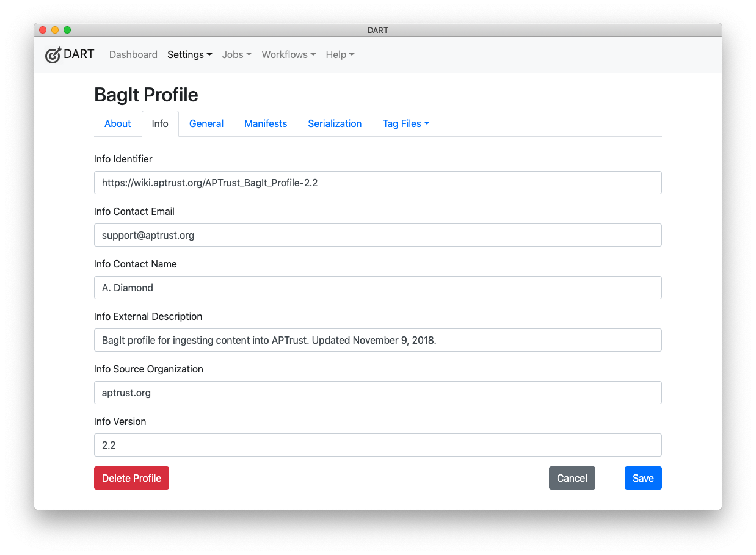Open the General tab

(206, 123)
